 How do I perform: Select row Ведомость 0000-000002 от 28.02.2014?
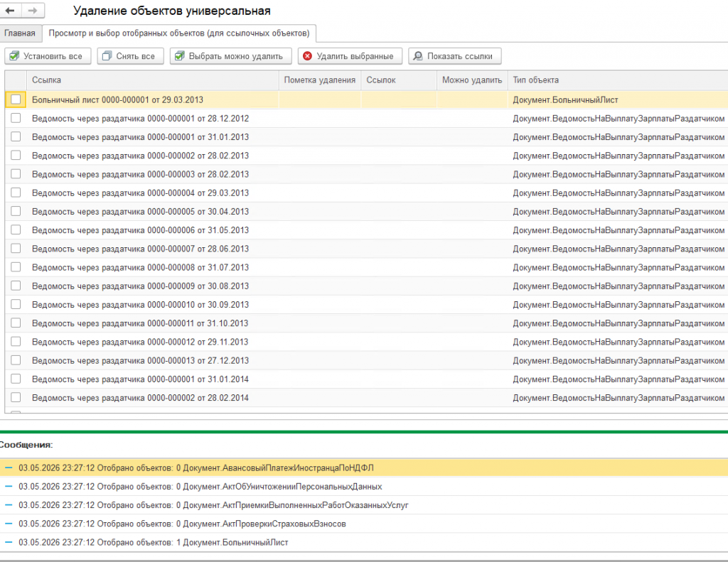click(x=366, y=398)
